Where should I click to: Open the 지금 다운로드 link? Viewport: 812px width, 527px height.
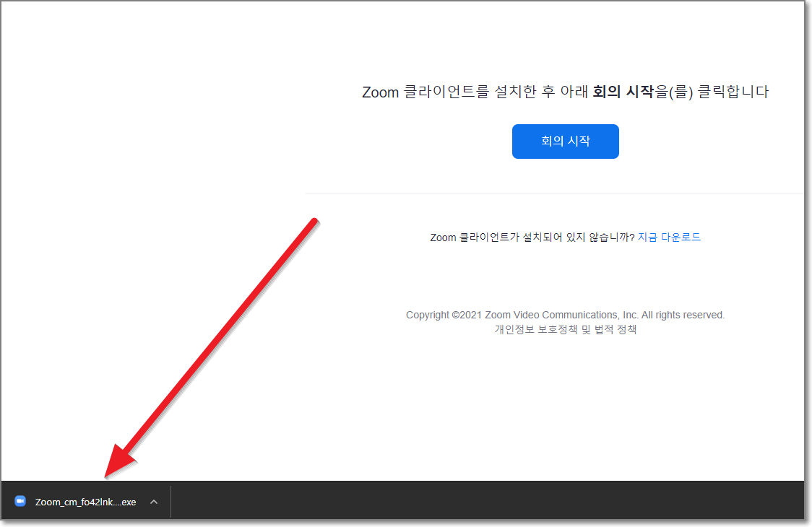pyautogui.click(x=669, y=237)
